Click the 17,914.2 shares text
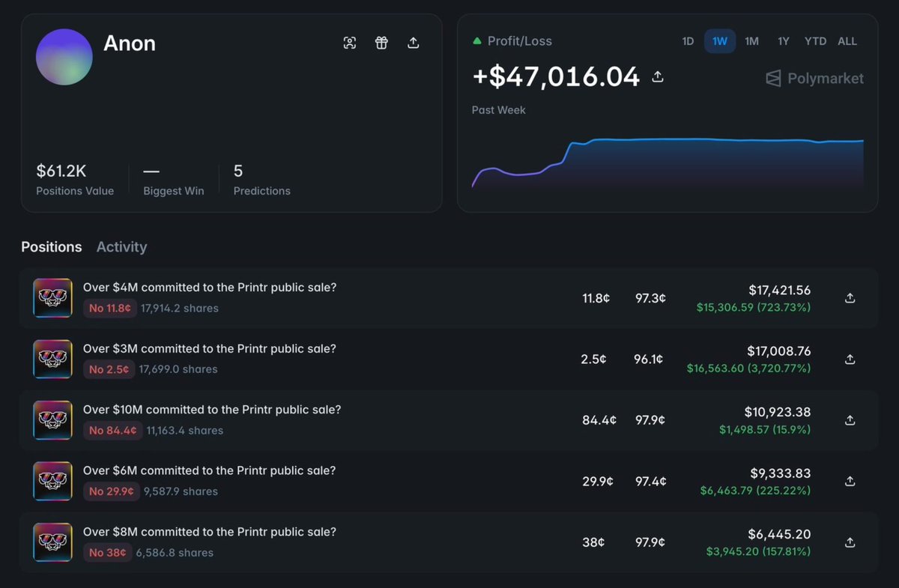Image resolution: width=899 pixels, height=588 pixels. coord(180,308)
